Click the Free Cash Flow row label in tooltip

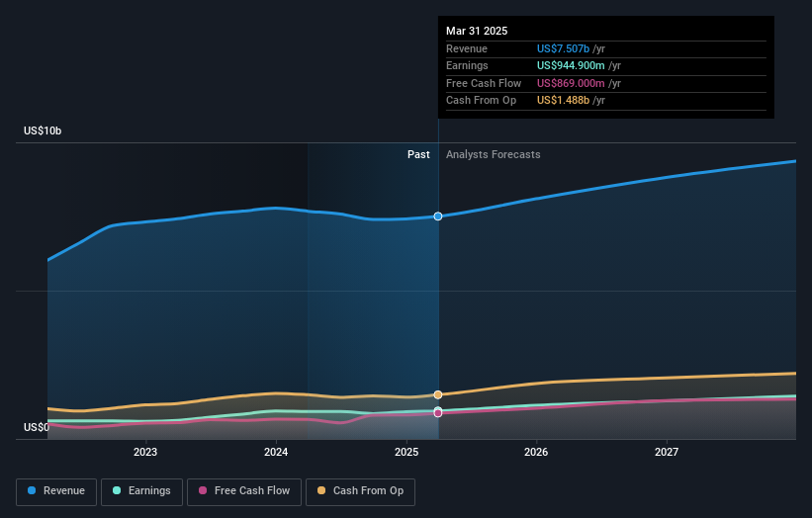[484, 83]
